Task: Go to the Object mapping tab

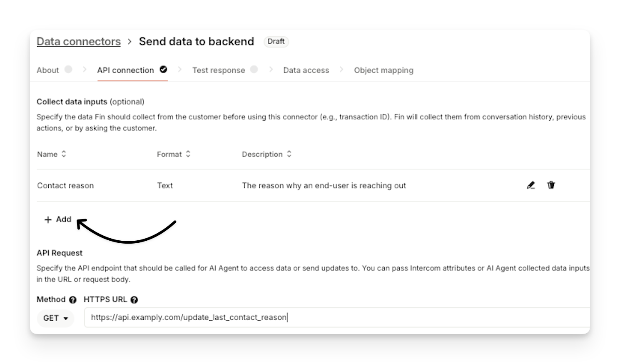Action: [x=383, y=70]
